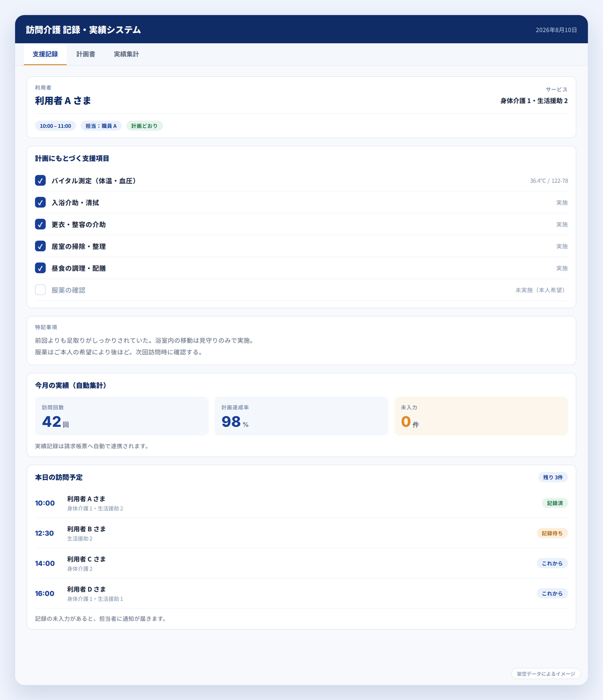The width and height of the screenshot is (603, 700).
Task: Check the 服薬の確認 checkbox
Action: pos(40,290)
